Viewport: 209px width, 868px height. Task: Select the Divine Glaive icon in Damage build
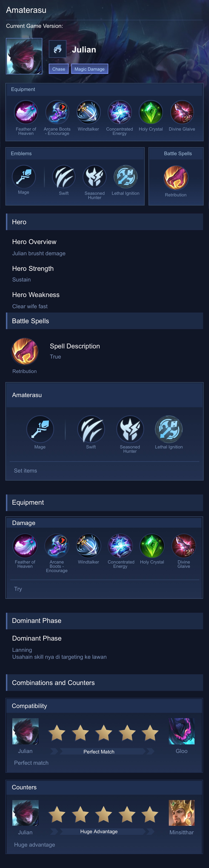(184, 546)
